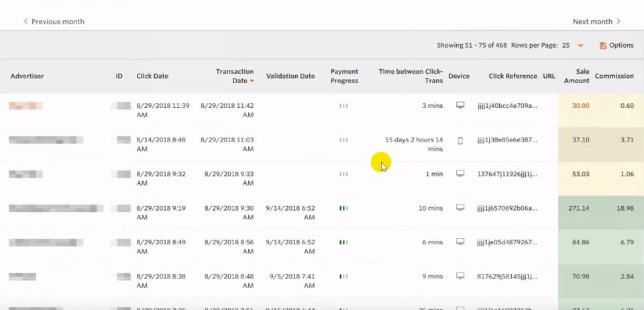Image resolution: width=644 pixels, height=310 pixels.
Task: Click commission value 18.98
Action: (x=625, y=208)
